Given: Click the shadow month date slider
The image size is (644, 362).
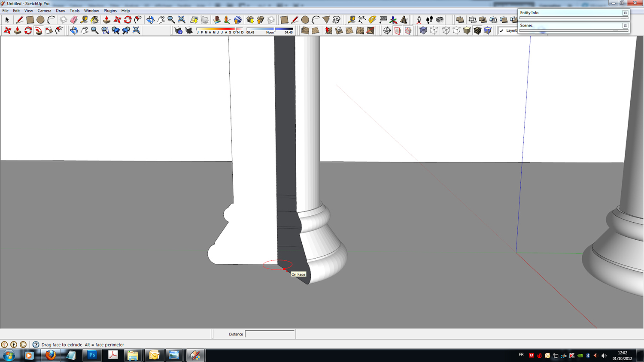Looking at the screenshot, I should (220, 30).
